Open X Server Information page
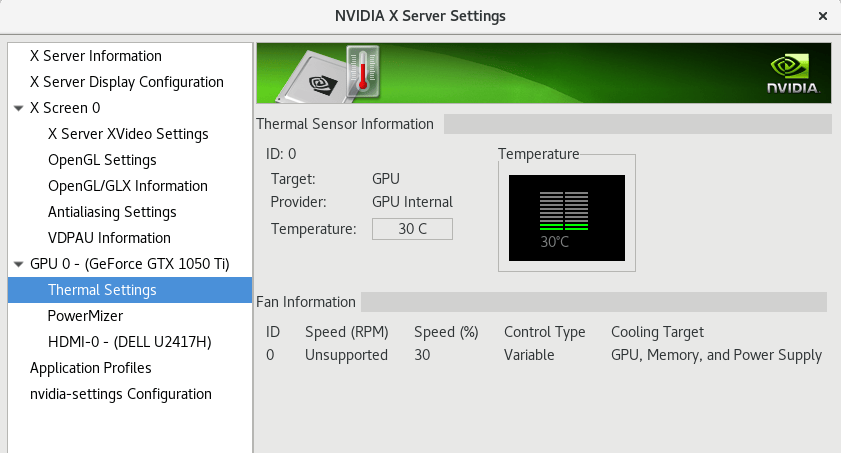841x453 pixels. 96,56
